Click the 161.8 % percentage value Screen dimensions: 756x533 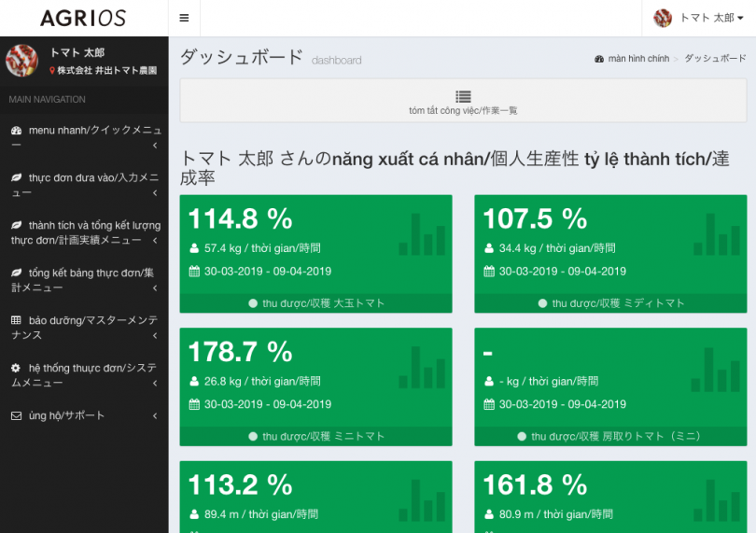tap(535, 484)
